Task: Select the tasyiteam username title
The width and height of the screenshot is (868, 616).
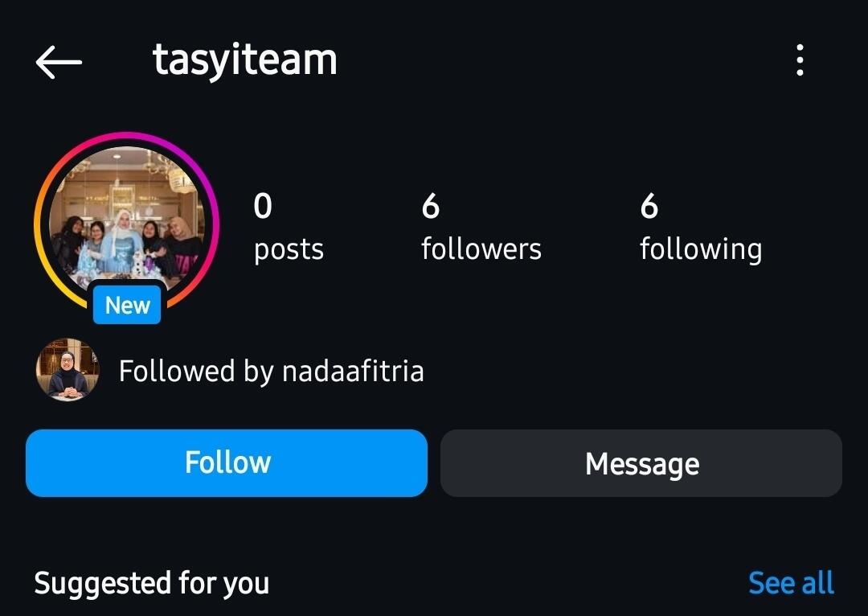Action: coord(244,60)
